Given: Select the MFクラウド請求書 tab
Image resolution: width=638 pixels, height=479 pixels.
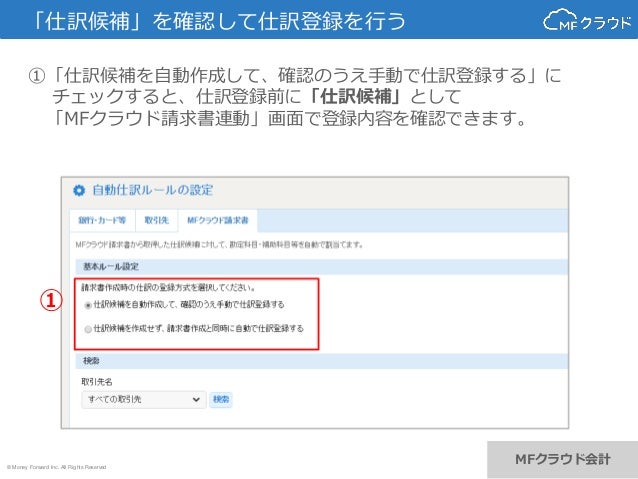Looking at the screenshot, I should pyautogui.click(x=218, y=220).
